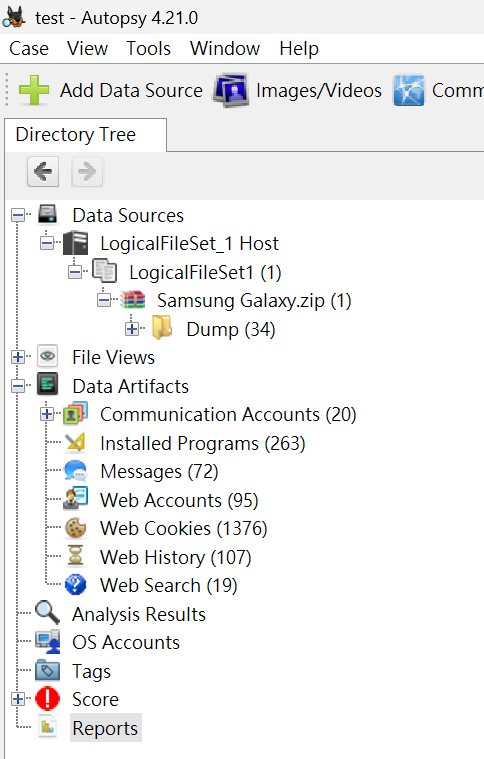Select the Directory Tree tab
Viewport: 484px width, 759px height.
(86, 135)
